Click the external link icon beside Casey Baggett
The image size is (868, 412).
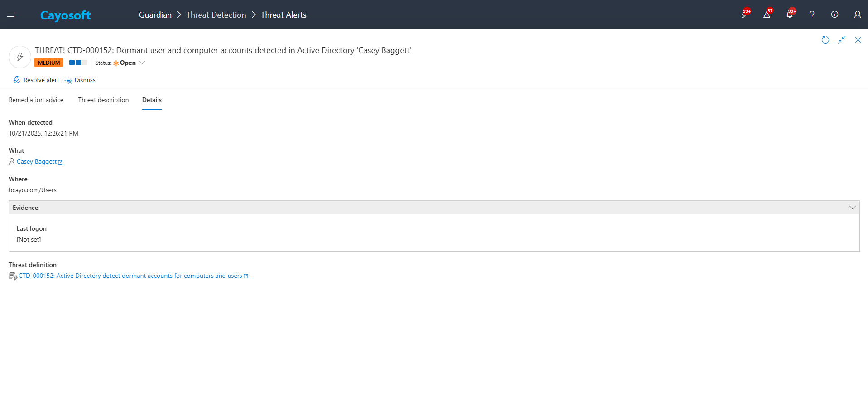(x=60, y=162)
